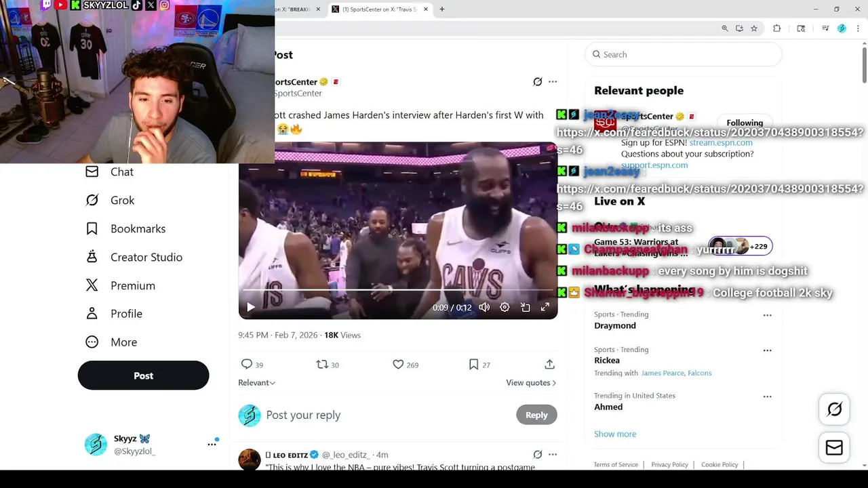868x488 pixels.
Task: Click the gray Reply button
Action: [x=536, y=415]
